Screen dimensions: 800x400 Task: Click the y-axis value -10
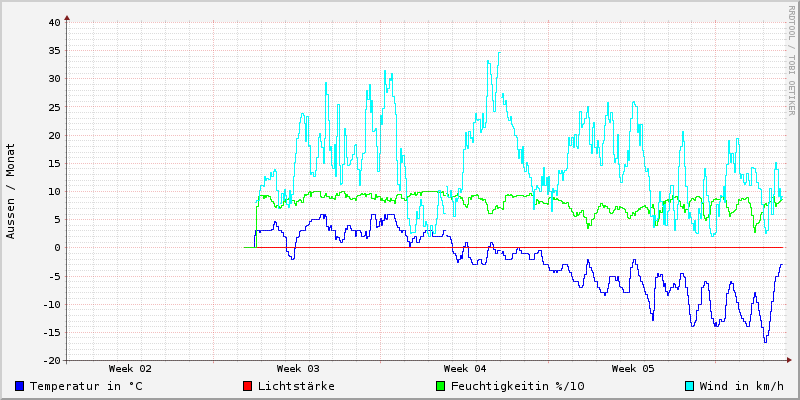52,305
